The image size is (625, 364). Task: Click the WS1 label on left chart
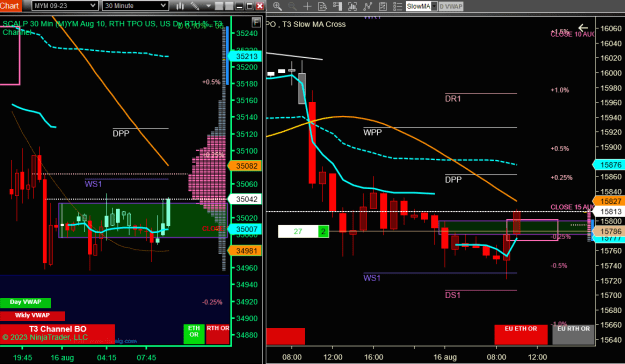tap(93, 184)
